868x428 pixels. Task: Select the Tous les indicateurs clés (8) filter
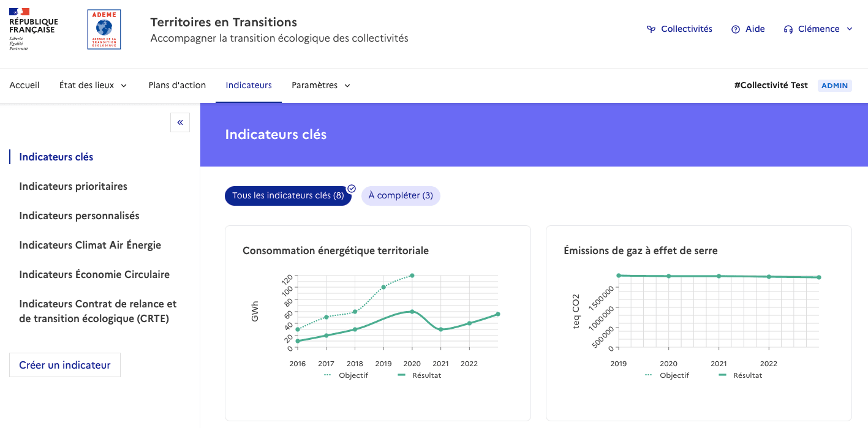pos(288,196)
